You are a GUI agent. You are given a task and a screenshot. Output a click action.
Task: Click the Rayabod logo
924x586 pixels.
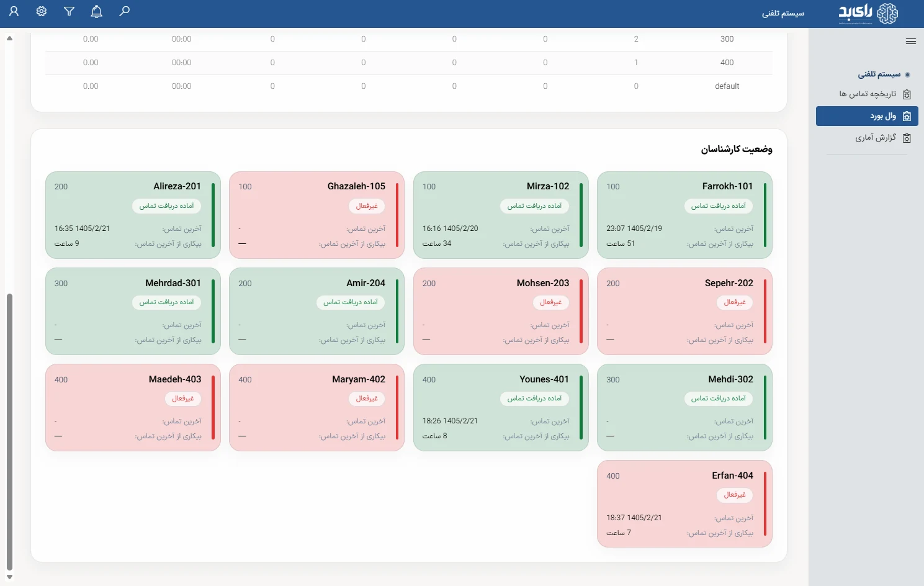(868, 13)
